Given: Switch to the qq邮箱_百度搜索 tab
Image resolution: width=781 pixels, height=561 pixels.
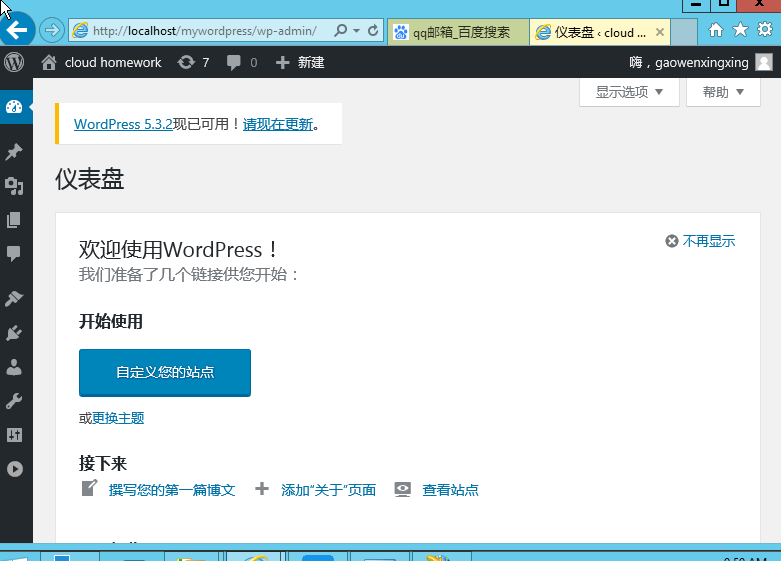Looking at the screenshot, I should point(458,32).
